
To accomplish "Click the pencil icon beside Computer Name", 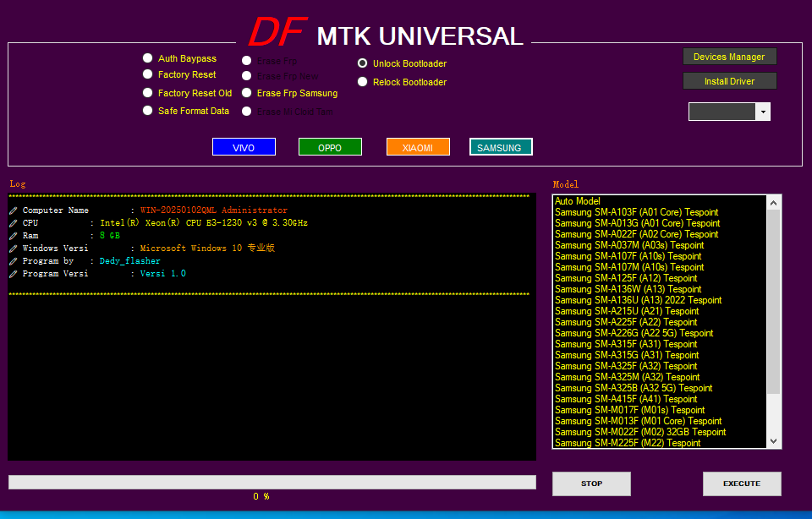I will [14, 210].
